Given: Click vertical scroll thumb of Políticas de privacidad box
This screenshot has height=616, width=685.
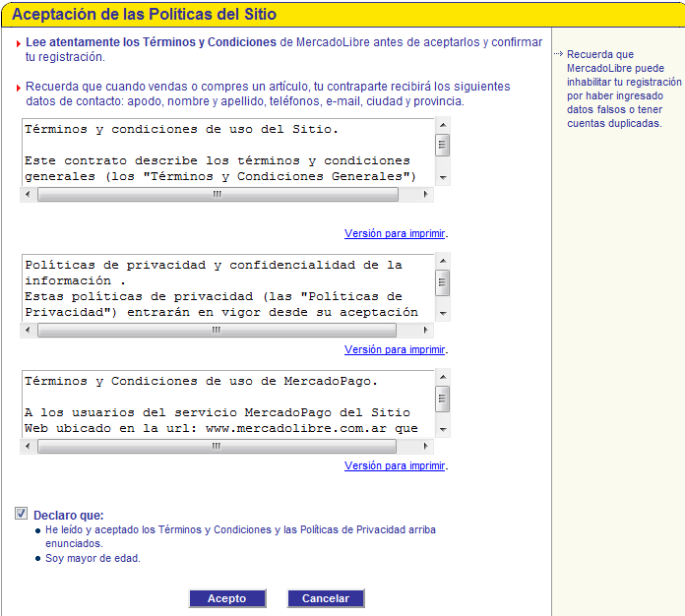Looking at the screenshot, I should tap(443, 282).
